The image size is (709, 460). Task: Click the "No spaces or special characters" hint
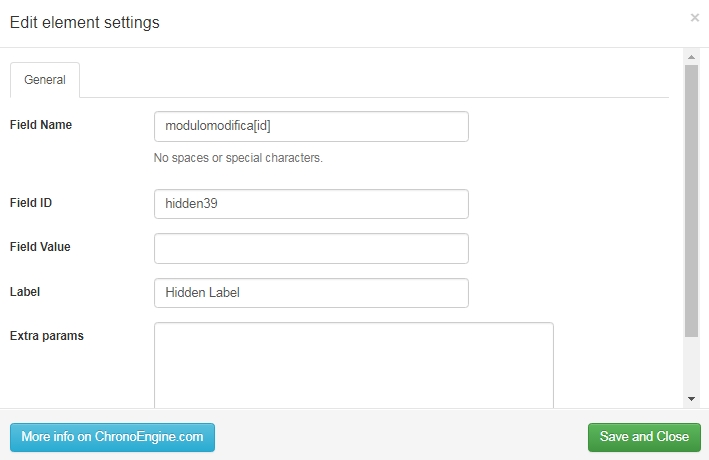238,158
